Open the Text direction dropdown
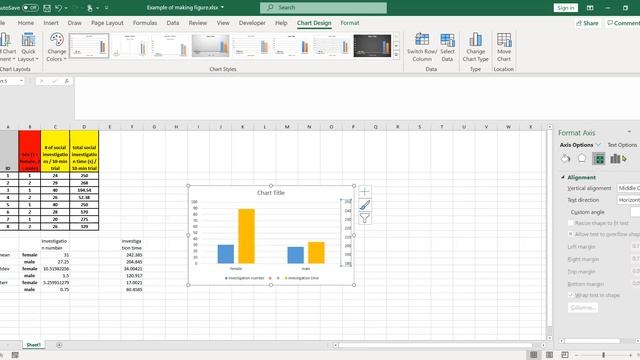This screenshot has height=360, width=640. coord(629,200)
